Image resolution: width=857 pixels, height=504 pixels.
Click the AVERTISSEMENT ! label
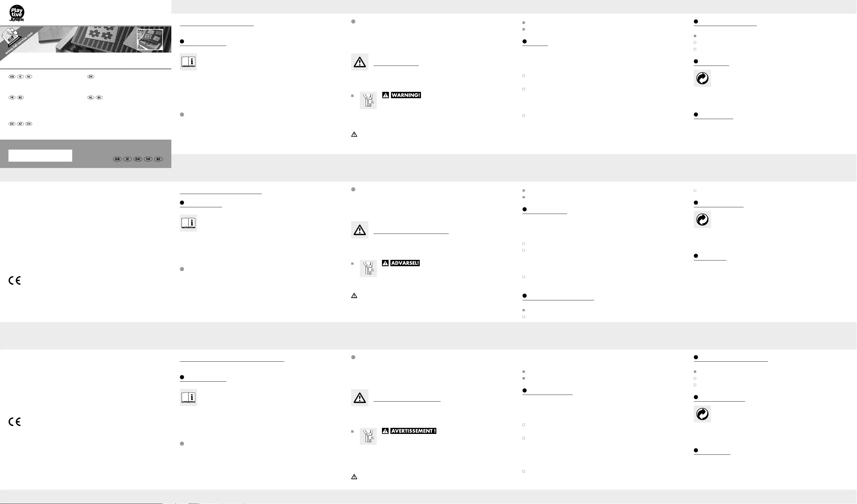413,431
